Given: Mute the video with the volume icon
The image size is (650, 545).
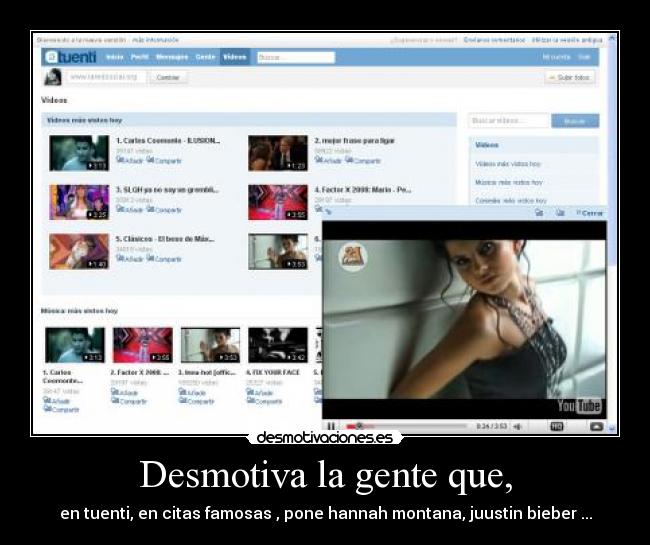Looking at the screenshot, I should point(517,426).
